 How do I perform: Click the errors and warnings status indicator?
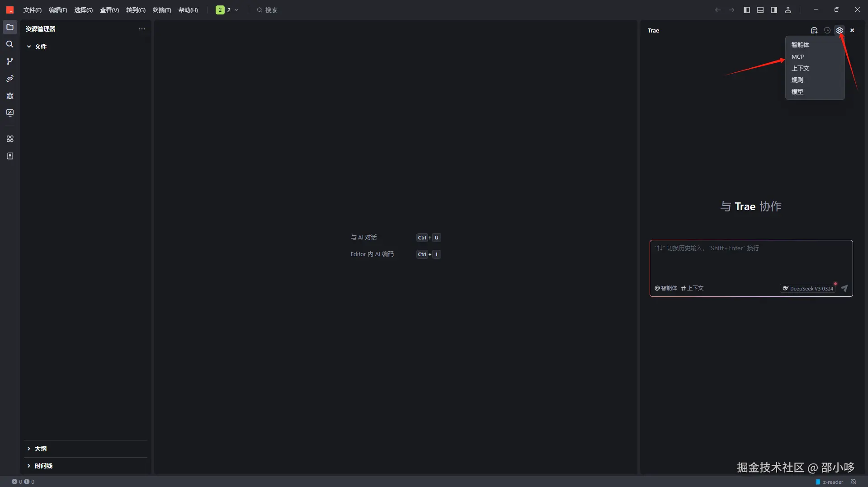pyautogui.click(x=23, y=482)
